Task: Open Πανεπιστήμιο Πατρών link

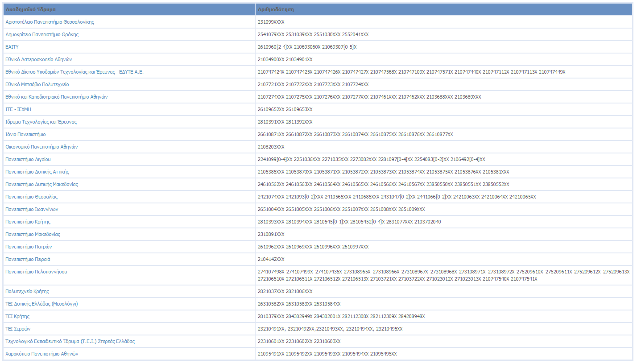Action: pos(29,247)
